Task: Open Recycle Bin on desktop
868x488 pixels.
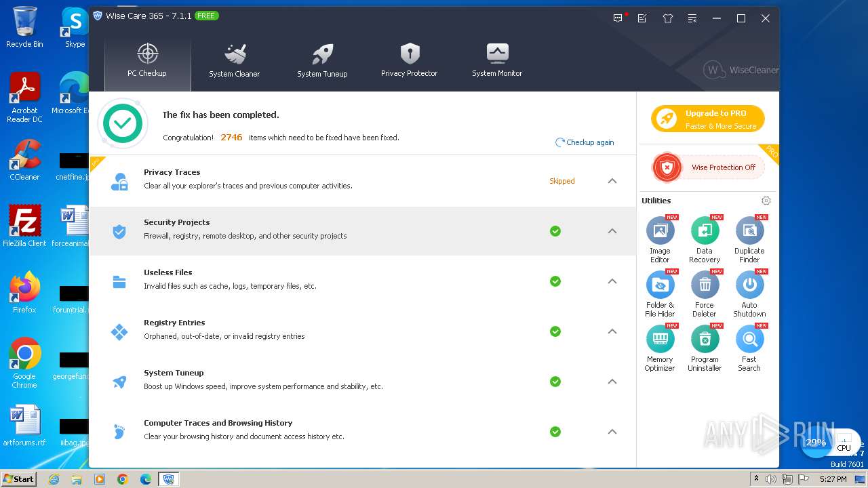Action: [x=24, y=27]
